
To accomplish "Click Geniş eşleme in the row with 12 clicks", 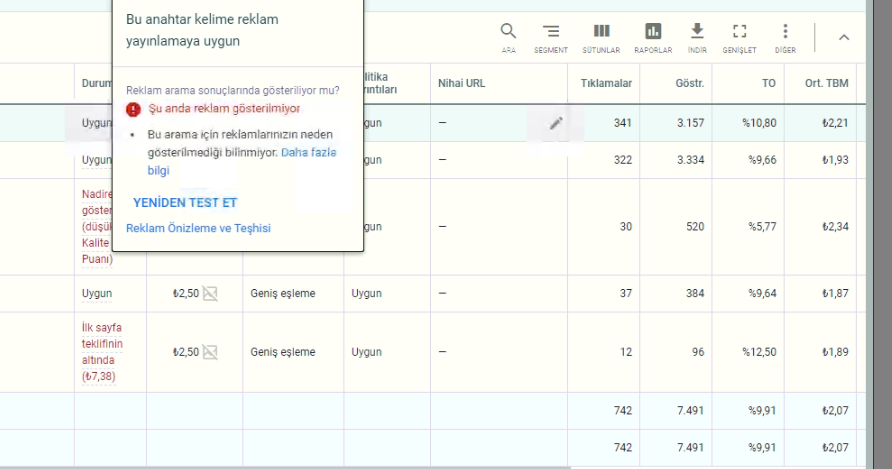I will click(x=283, y=352).
